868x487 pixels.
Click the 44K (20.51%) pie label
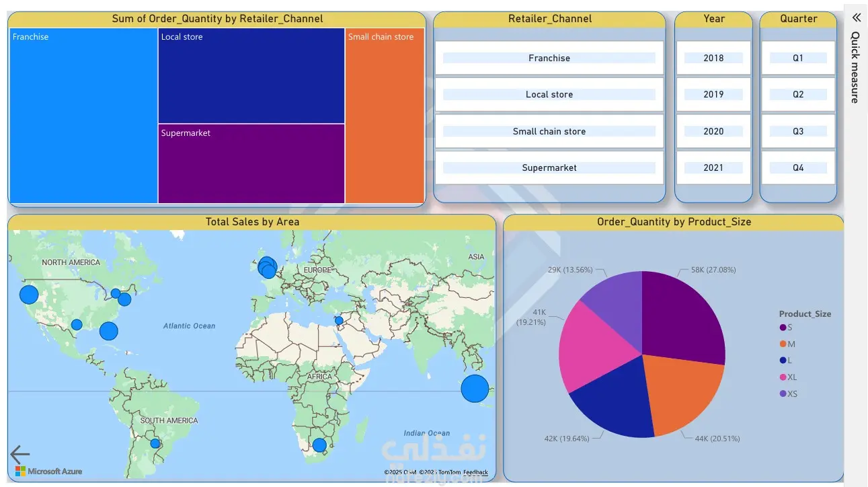pos(717,439)
